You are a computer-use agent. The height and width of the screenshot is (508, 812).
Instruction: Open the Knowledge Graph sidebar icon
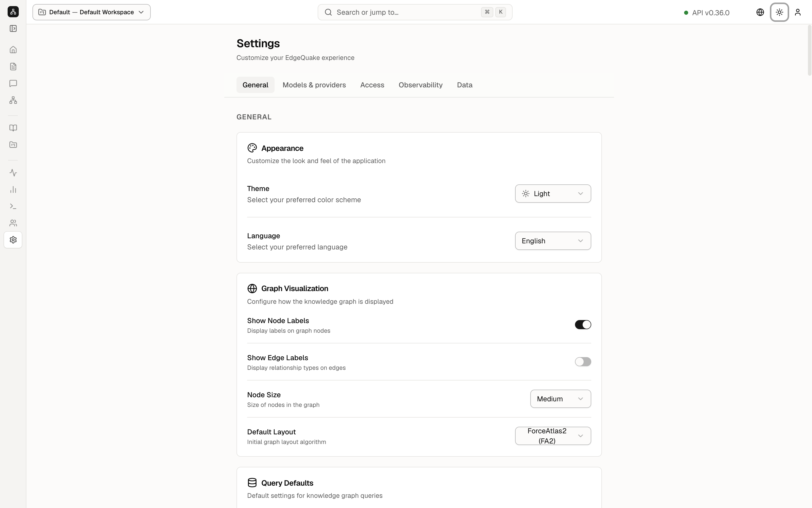click(13, 100)
